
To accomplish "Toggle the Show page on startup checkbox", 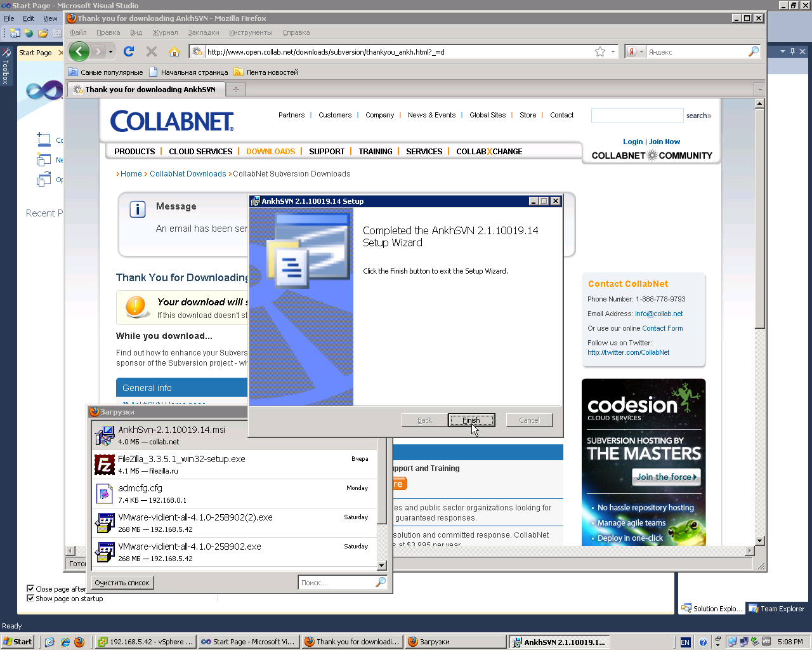I will (x=30, y=598).
